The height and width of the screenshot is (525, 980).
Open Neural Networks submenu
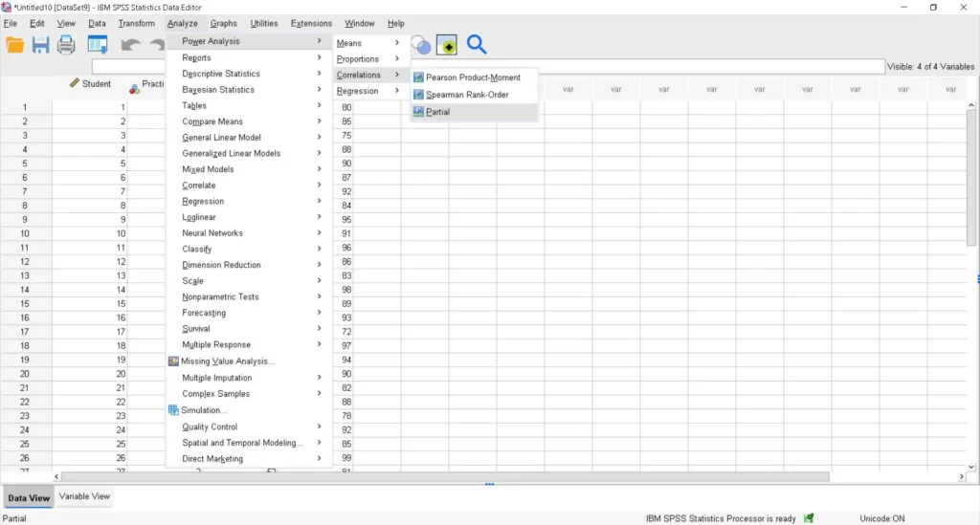248,233
